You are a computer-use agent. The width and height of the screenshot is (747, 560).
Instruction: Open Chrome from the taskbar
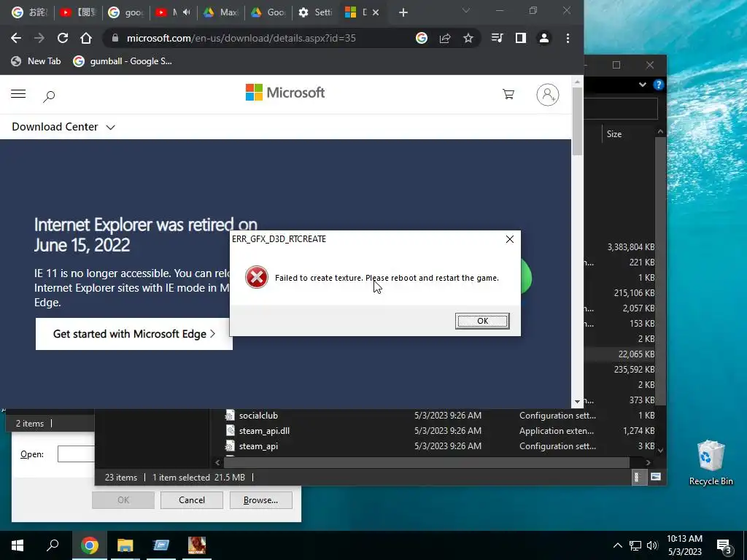coord(89,545)
